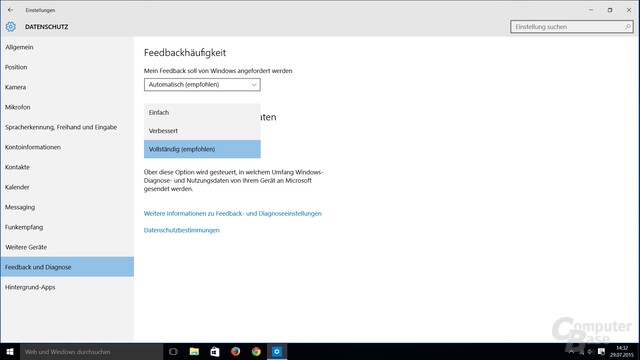The height and width of the screenshot is (360, 640).
Task: Open the Weitere Geräte section
Action: [x=67, y=247]
